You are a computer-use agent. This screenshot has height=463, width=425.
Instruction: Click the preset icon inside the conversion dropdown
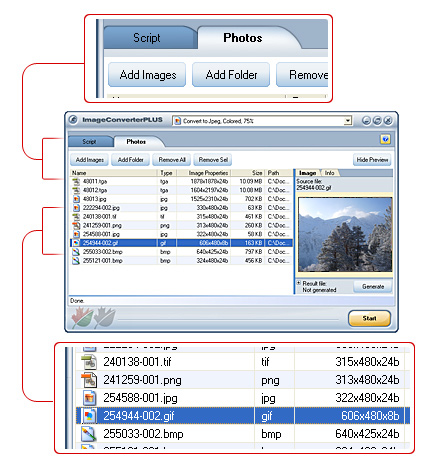(178, 121)
